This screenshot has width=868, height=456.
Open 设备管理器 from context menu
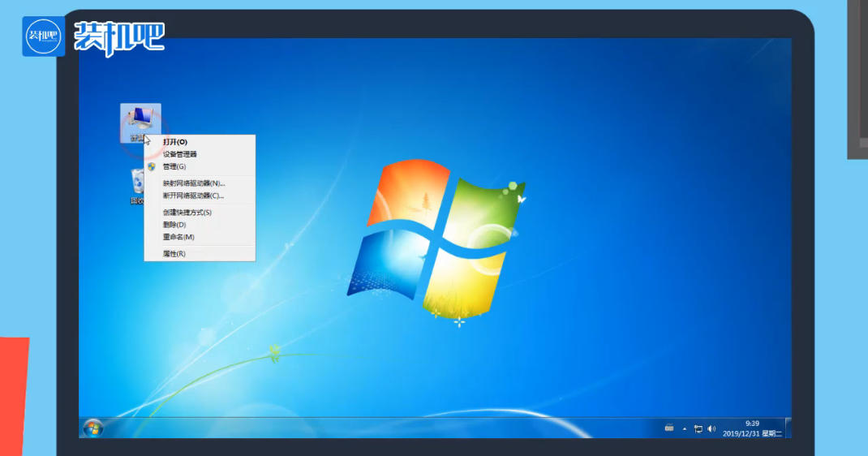(x=200, y=154)
